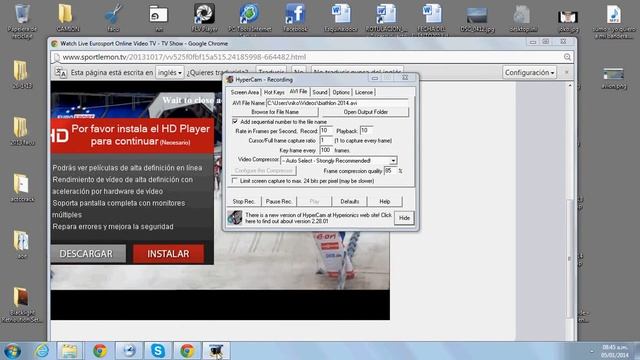The height and width of the screenshot is (360, 640).
Task: Click Open Output Folder button
Action: [x=365, y=112]
